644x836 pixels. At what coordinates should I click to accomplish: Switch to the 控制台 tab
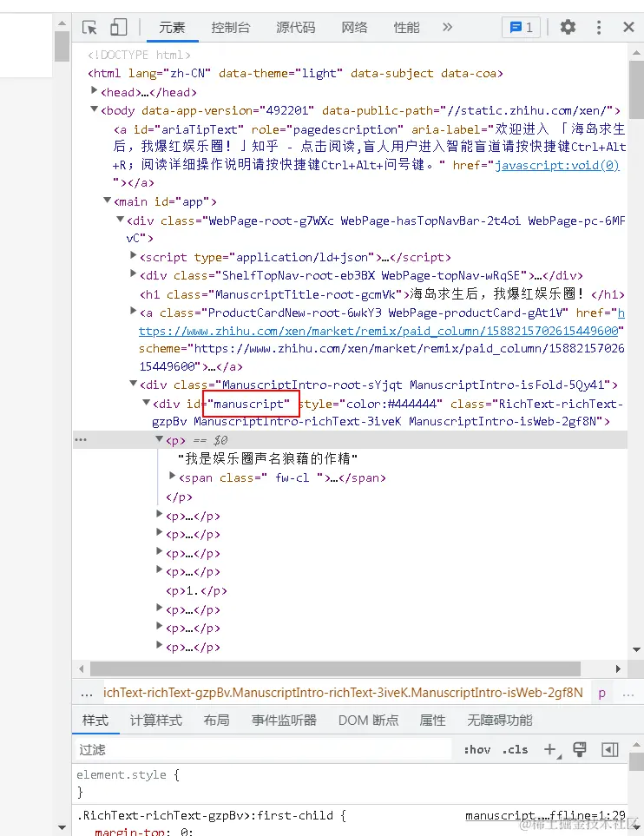(230, 27)
